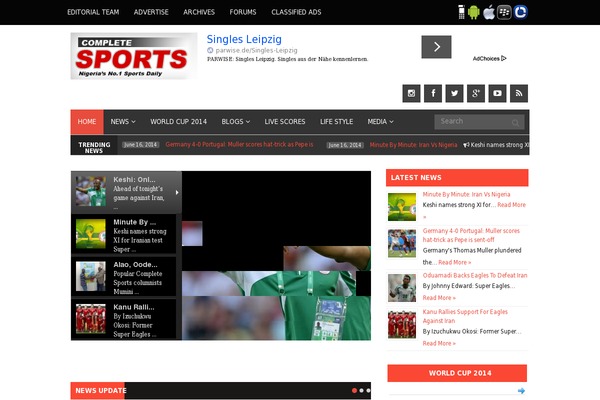Open World Cup 2014 menu item
The image size is (600, 400).
point(178,122)
